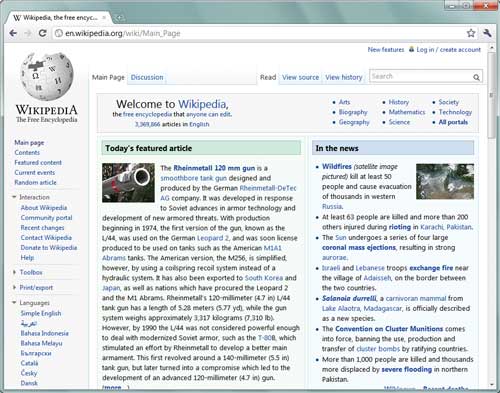Open the Science portal link
Screen dimensions: 500x393
coord(399,122)
